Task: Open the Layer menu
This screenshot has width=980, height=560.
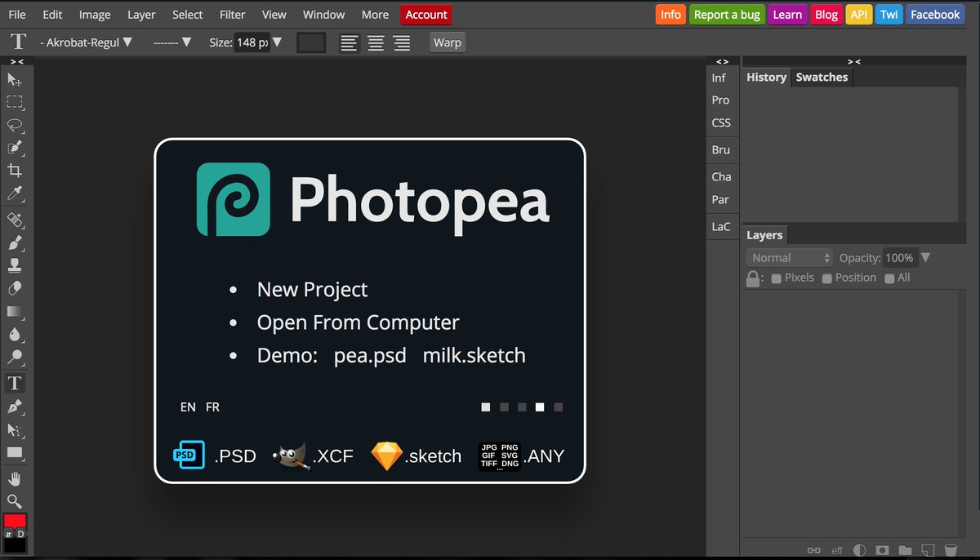Action: tap(141, 15)
